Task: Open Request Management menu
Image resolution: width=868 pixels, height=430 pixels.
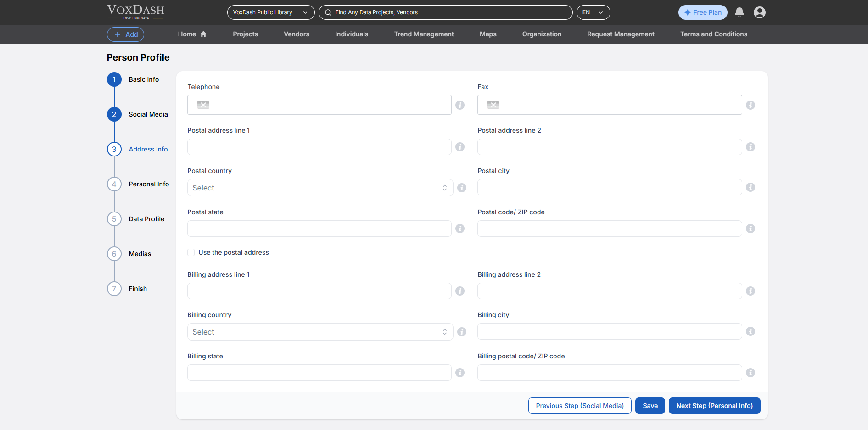Action: tap(621, 34)
